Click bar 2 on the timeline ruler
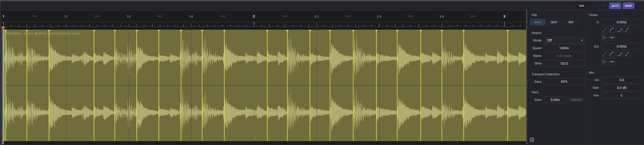Screen dimensions: 644x145 coord(254,16)
